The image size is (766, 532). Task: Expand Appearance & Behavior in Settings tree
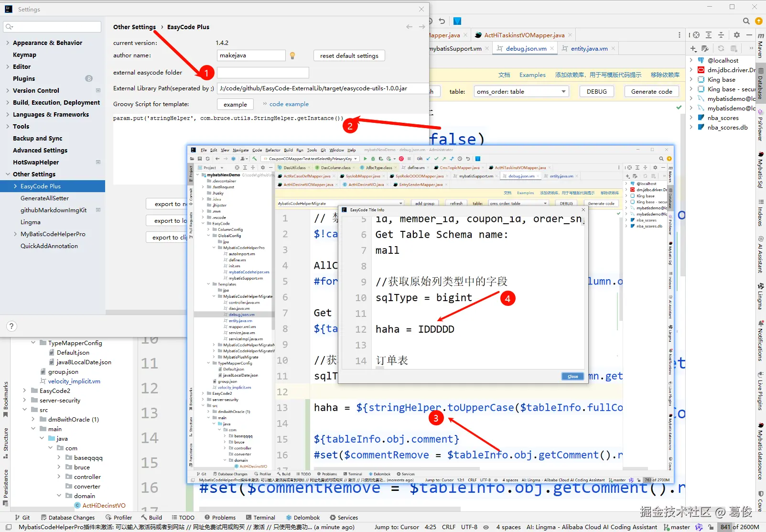pyautogui.click(x=8, y=43)
